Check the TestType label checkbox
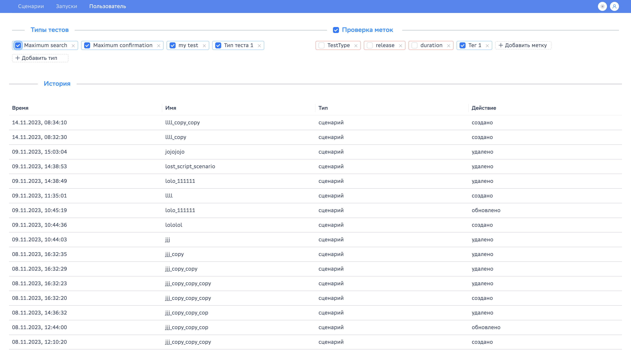Screen dimensions: 631x364 [322, 45]
